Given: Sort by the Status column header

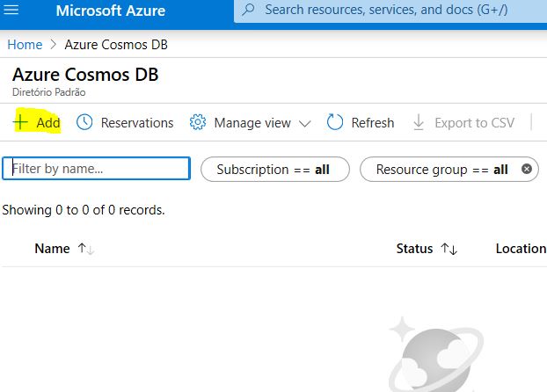Looking at the screenshot, I should pos(414,249).
